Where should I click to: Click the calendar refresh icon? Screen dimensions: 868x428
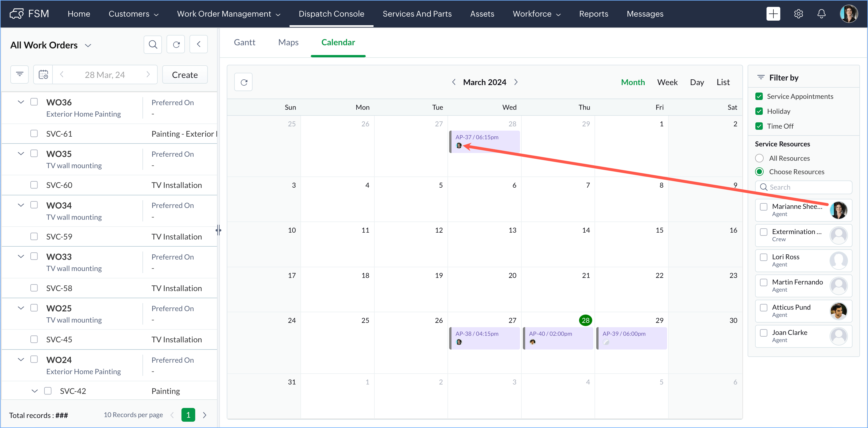[x=244, y=82]
